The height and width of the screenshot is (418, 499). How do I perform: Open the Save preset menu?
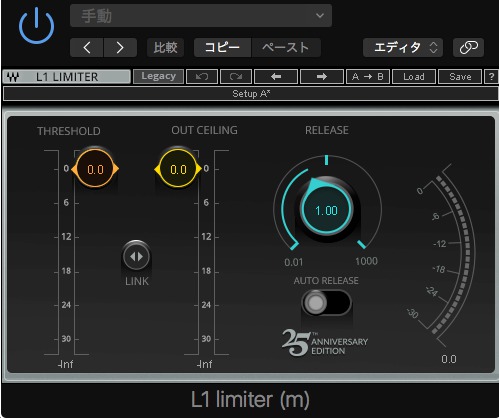click(460, 76)
